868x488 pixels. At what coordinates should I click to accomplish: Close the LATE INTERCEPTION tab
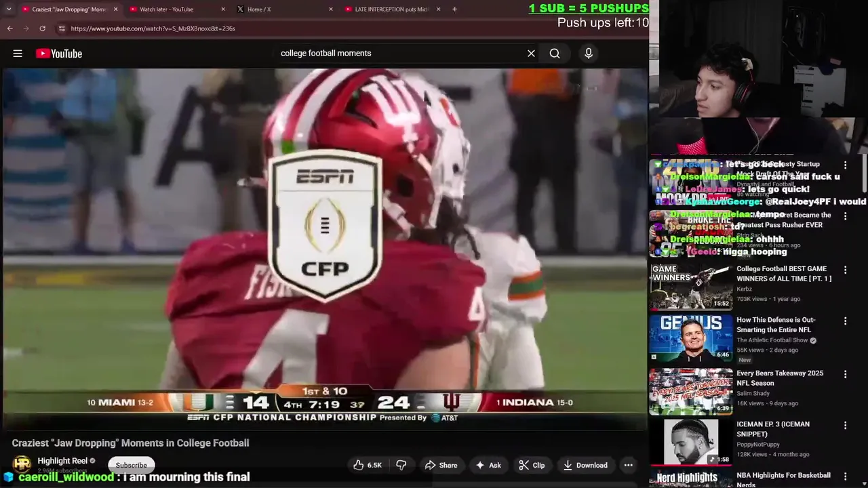click(438, 9)
